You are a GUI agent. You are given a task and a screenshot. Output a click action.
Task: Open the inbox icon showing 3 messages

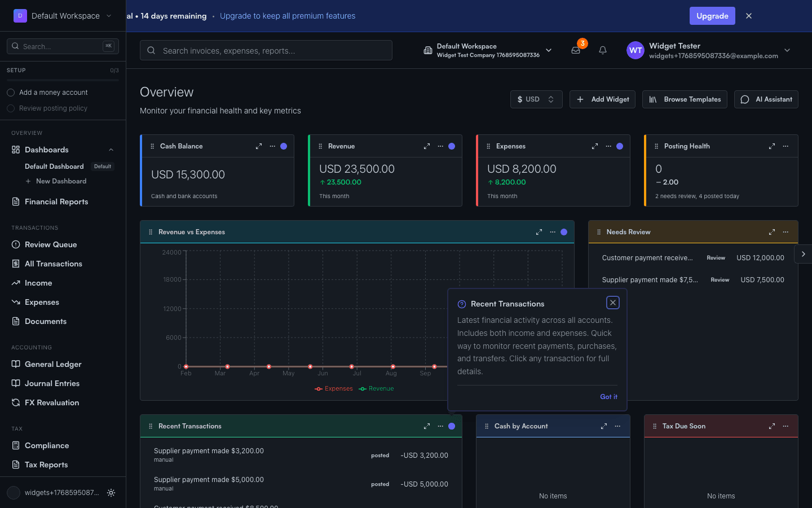576,50
